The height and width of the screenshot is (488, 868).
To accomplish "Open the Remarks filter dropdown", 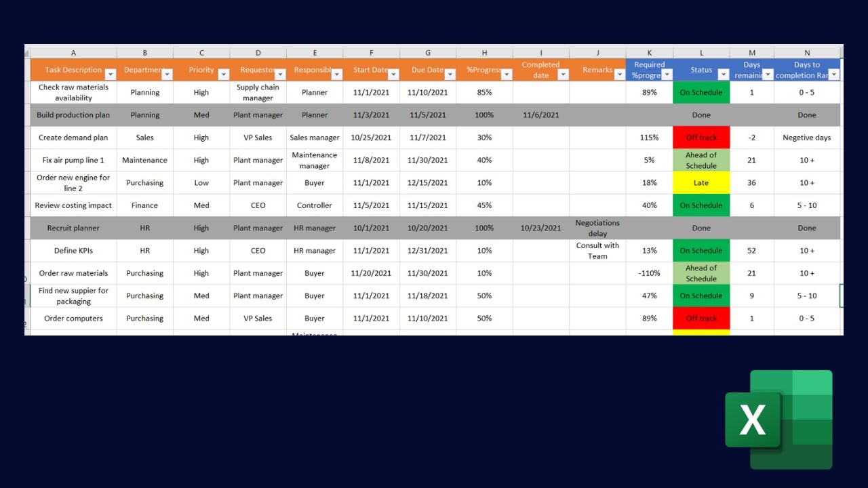I will coord(620,75).
